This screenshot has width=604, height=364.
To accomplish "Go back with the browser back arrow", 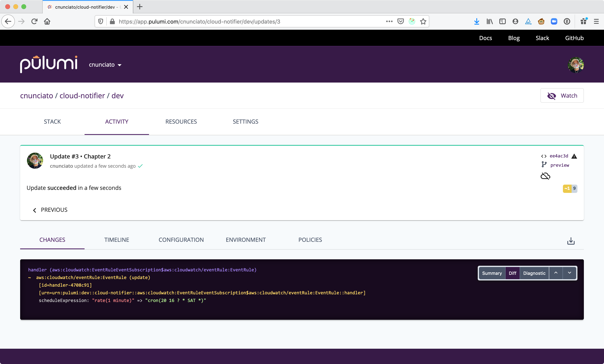I will [8, 22].
